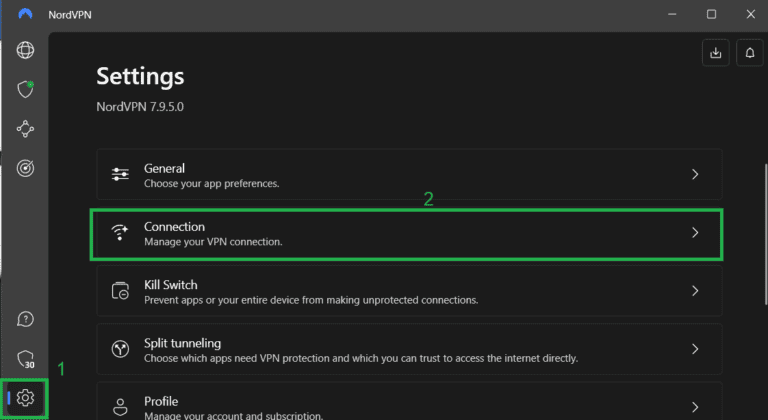Open the 30-day shield icon in sidebar
Viewport: 768px width, 420px height.
(25, 359)
